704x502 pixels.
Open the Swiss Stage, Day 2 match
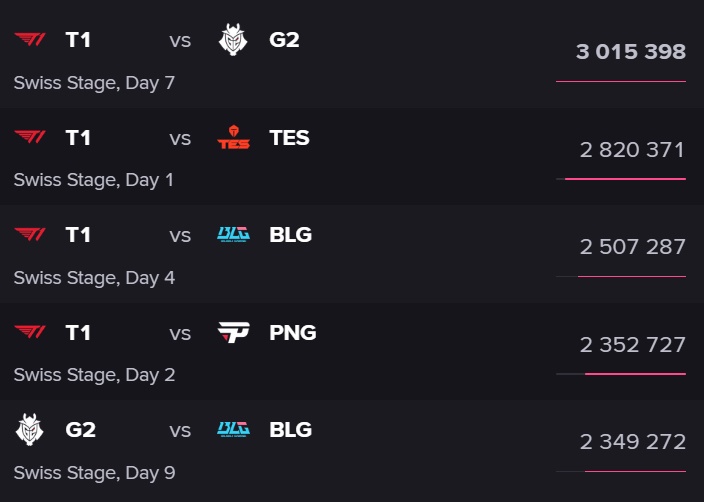(x=94, y=375)
